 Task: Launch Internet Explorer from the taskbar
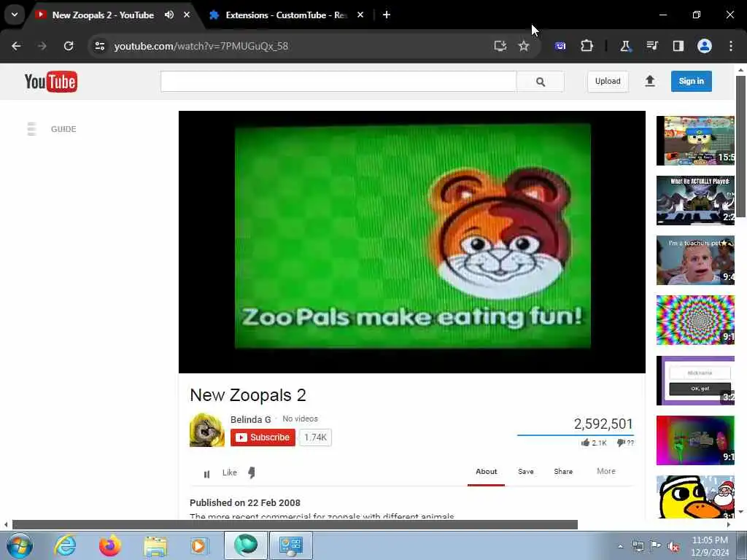(x=65, y=545)
